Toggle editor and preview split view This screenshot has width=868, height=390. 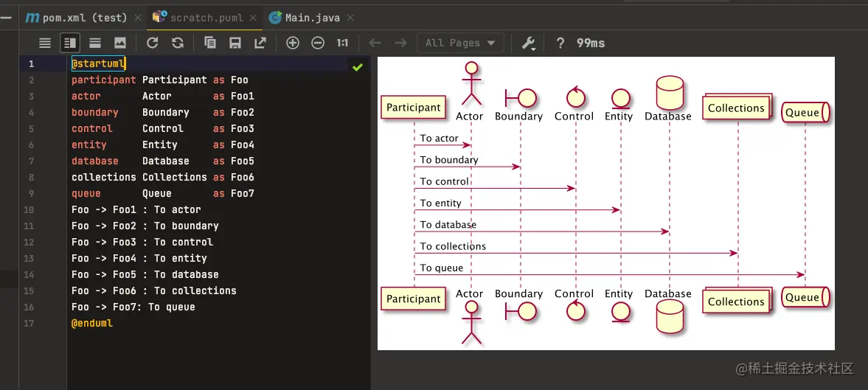tap(70, 43)
